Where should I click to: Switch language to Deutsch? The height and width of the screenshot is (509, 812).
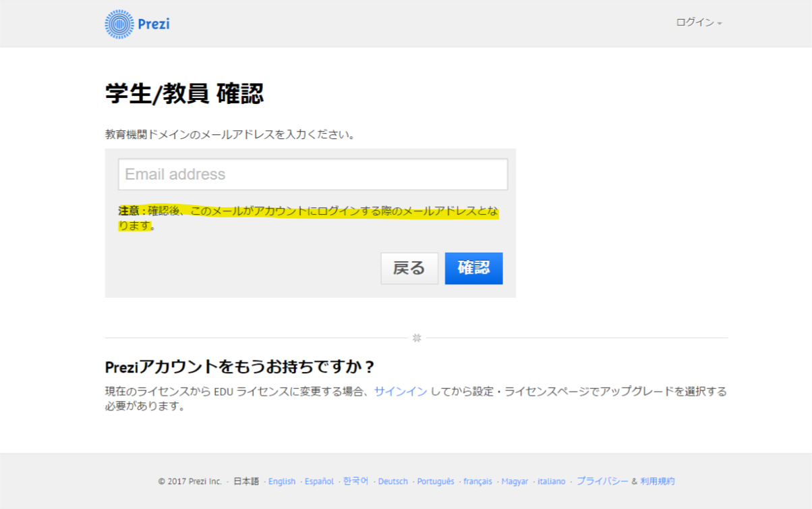coord(393,481)
